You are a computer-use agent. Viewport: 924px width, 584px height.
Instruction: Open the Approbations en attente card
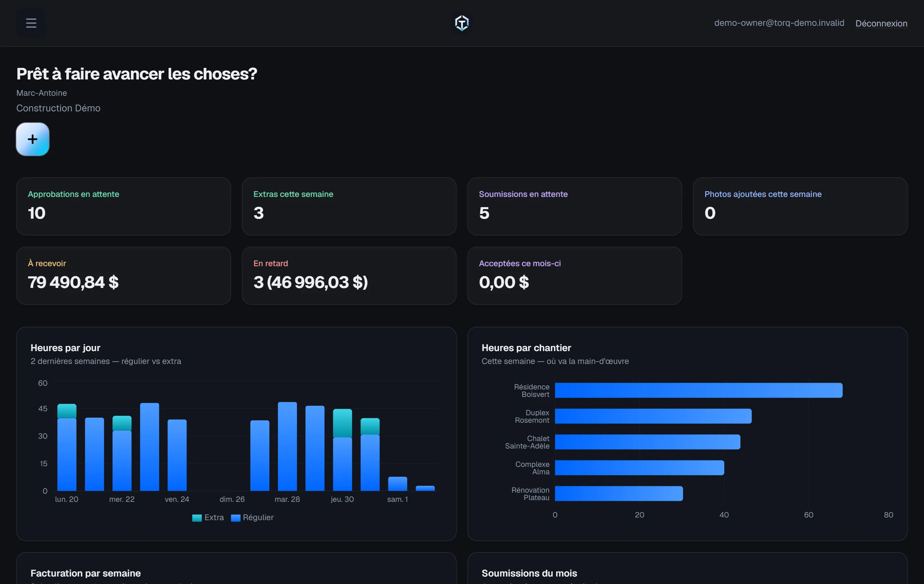coord(124,206)
